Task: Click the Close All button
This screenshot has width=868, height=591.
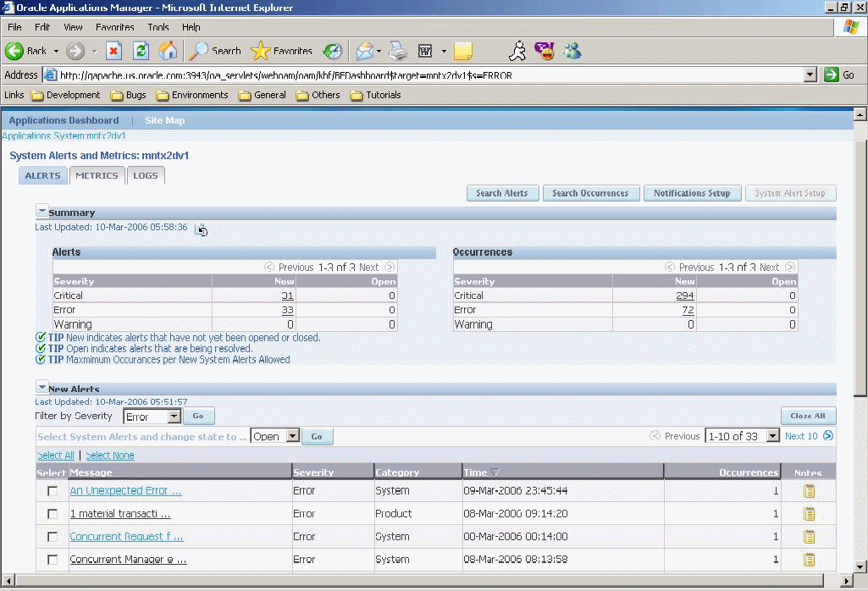Action: [807, 416]
